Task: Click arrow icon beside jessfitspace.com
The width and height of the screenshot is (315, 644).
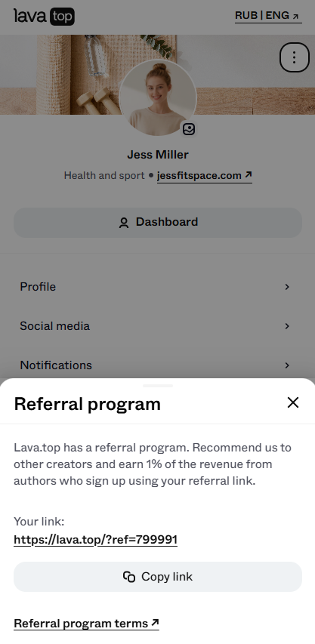Action: pos(248,175)
